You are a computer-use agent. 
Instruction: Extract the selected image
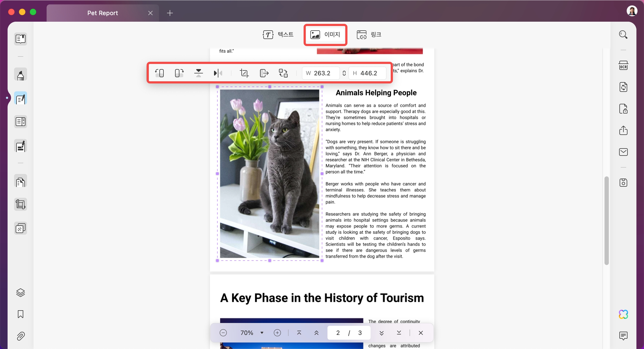(264, 73)
